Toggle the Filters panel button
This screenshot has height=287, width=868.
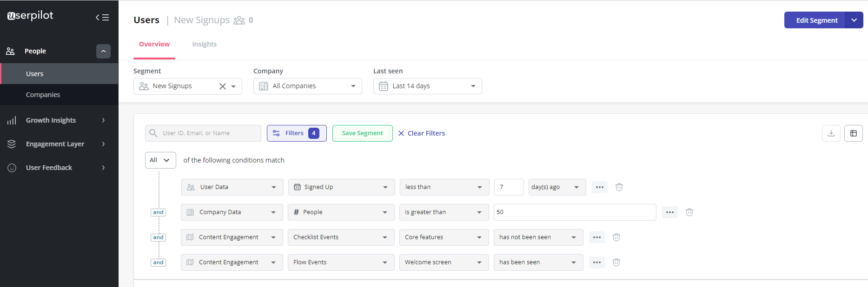coord(297,133)
